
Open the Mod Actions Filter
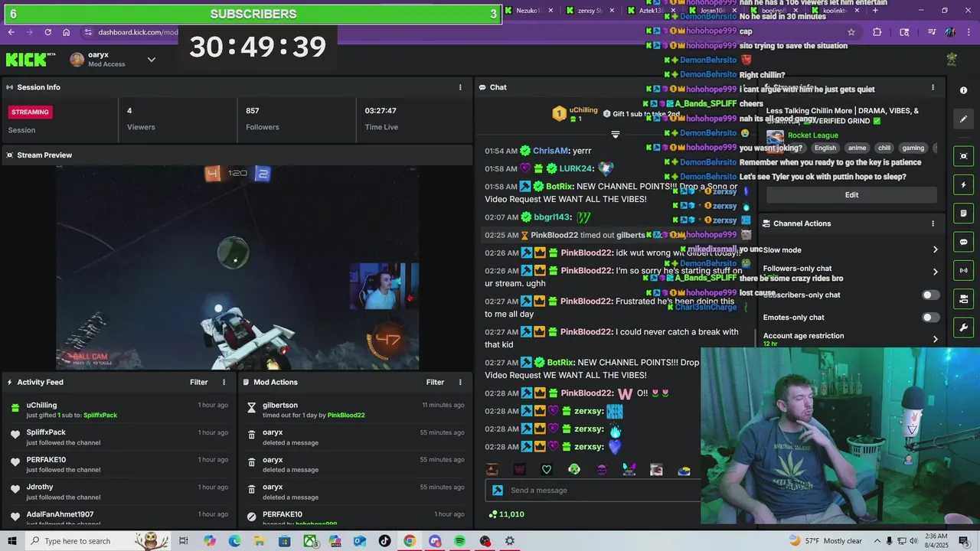tap(435, 382)
